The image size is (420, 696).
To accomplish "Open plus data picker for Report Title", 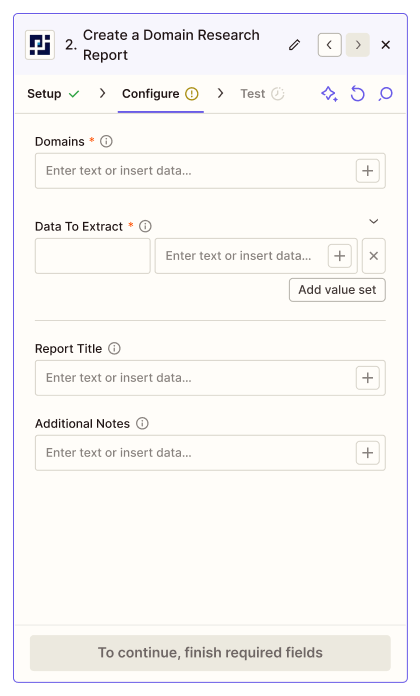I will tap(368, 378).
